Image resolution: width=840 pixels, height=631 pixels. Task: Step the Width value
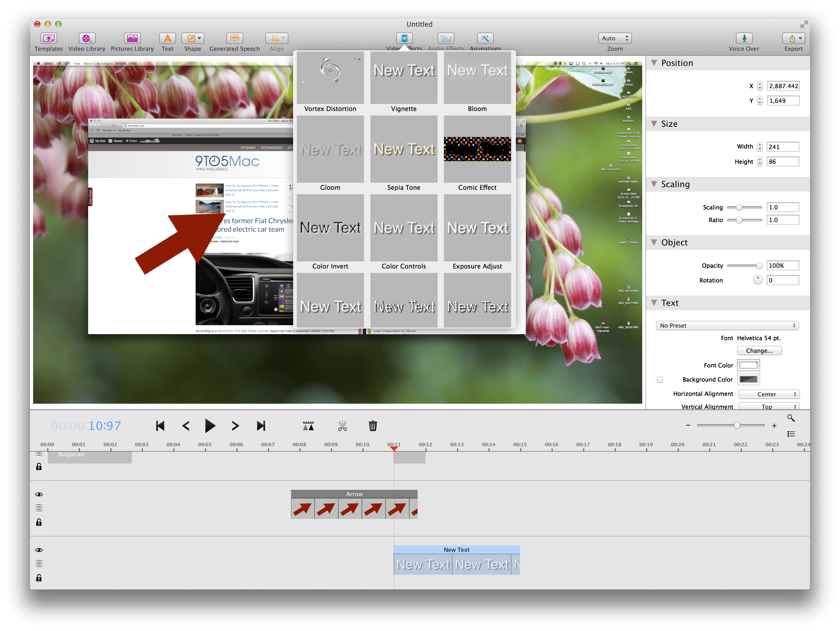[x=760, y=147]
